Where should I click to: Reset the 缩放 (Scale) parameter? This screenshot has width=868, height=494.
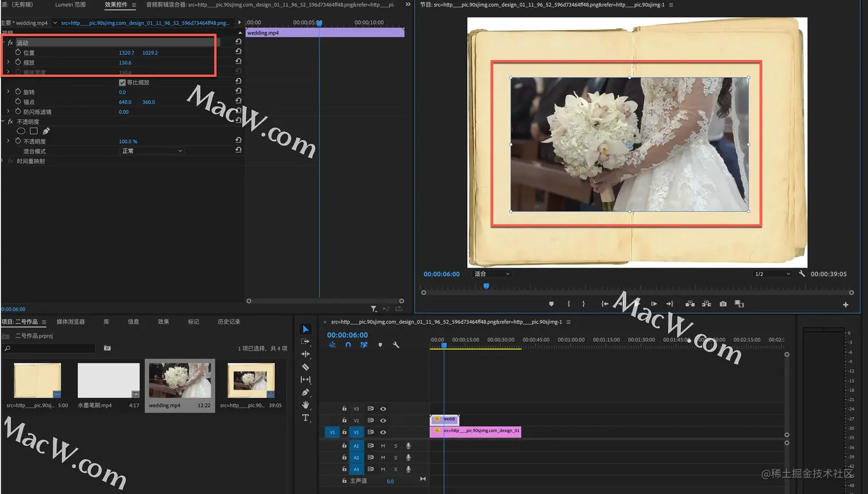[x=238, y=61]
